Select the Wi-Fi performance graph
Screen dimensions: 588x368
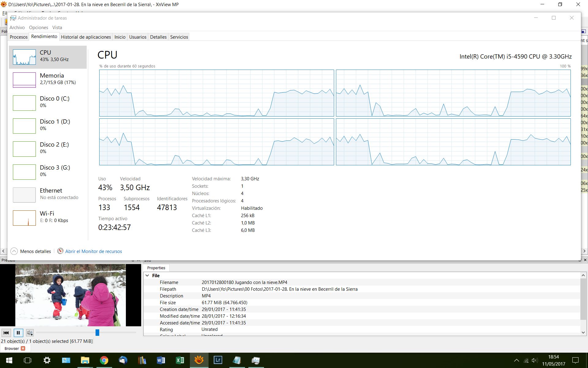[24, 218]
